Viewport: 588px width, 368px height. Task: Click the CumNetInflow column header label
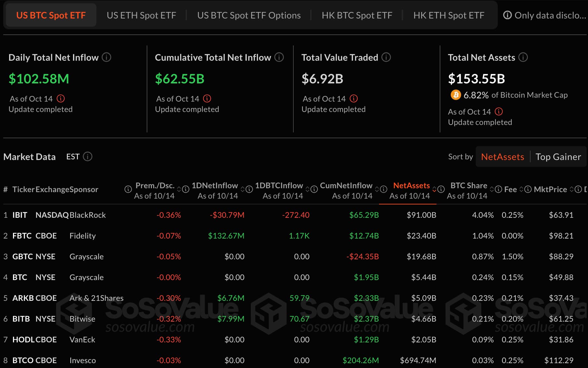pyautogui.click(x=346, y=185)
